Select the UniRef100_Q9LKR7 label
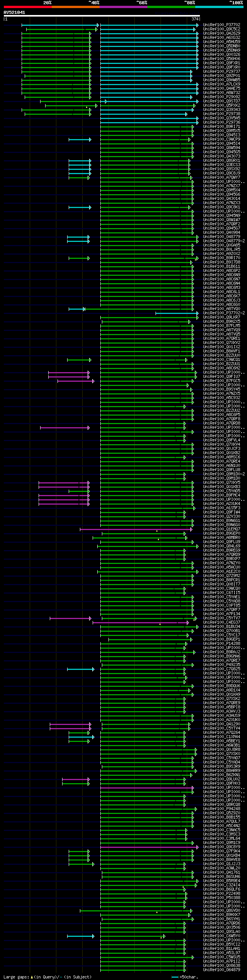247x980 pixels. click(x=222, y=317)
